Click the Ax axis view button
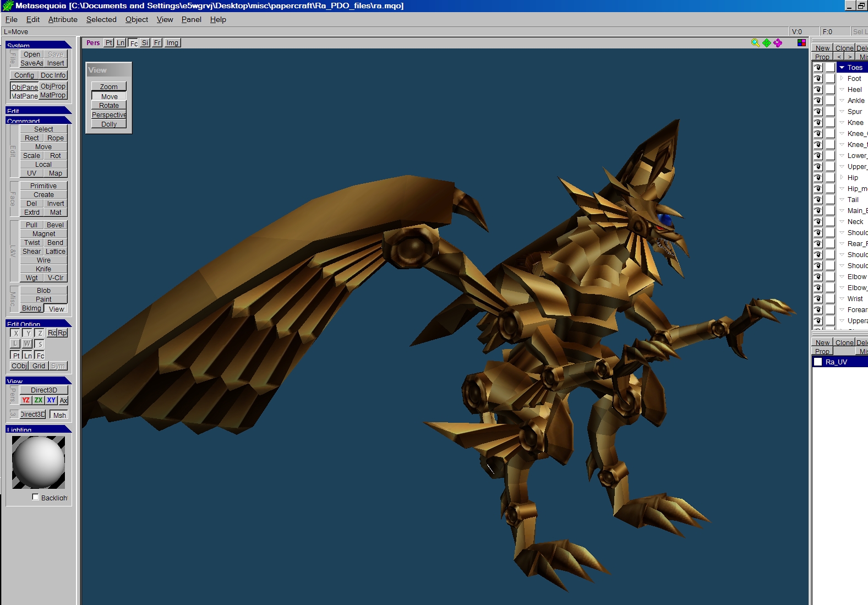868x605 pixels. (63, 400)
